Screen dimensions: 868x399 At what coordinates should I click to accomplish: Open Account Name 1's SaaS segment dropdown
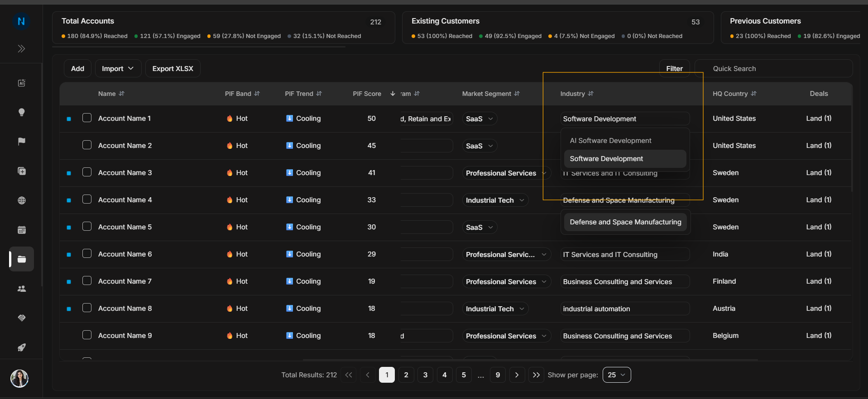click(x=480, y=119)
